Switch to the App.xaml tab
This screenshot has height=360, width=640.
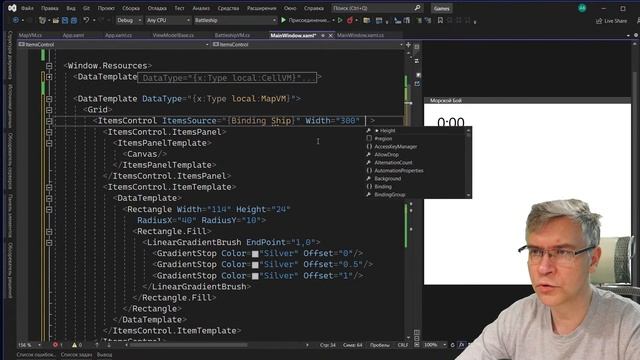[x=73, y=36]
